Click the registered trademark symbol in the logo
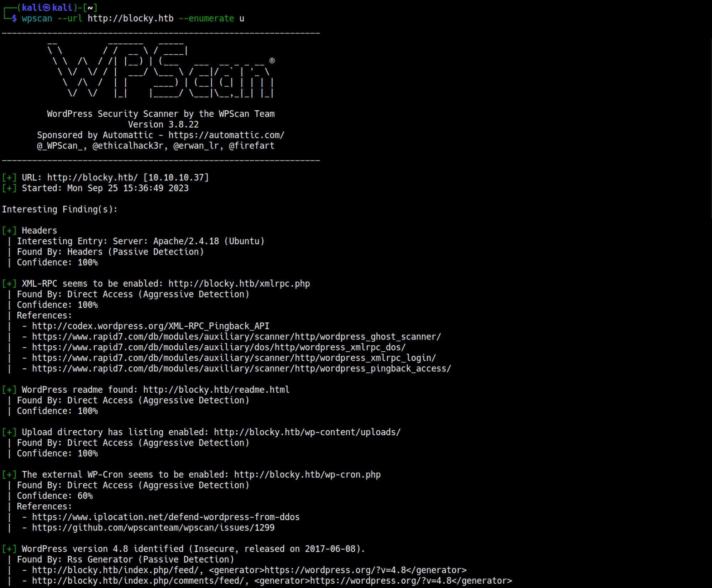The width and height of the screenshot is (712, 588). 272,61
